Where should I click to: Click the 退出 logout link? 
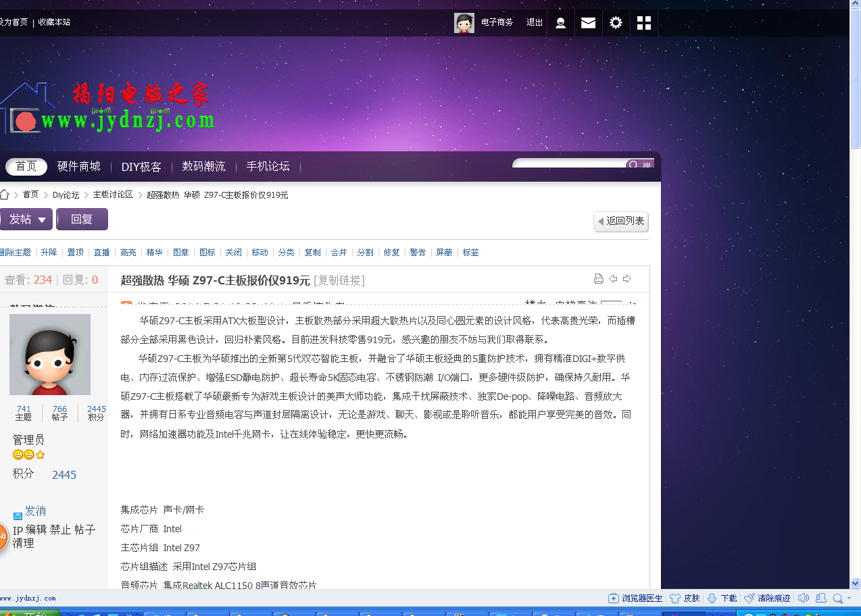535,22
